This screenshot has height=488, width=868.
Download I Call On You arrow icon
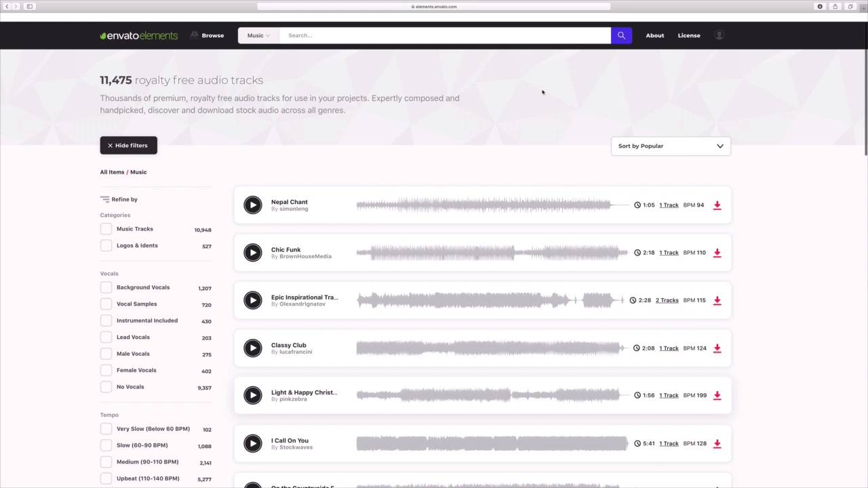(717, 443)
